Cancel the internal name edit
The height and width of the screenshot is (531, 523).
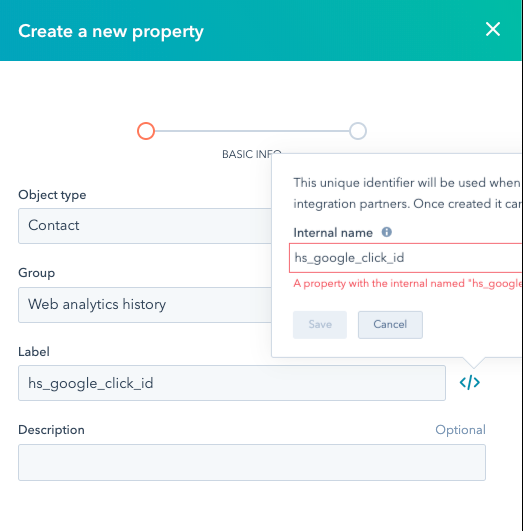390,325
